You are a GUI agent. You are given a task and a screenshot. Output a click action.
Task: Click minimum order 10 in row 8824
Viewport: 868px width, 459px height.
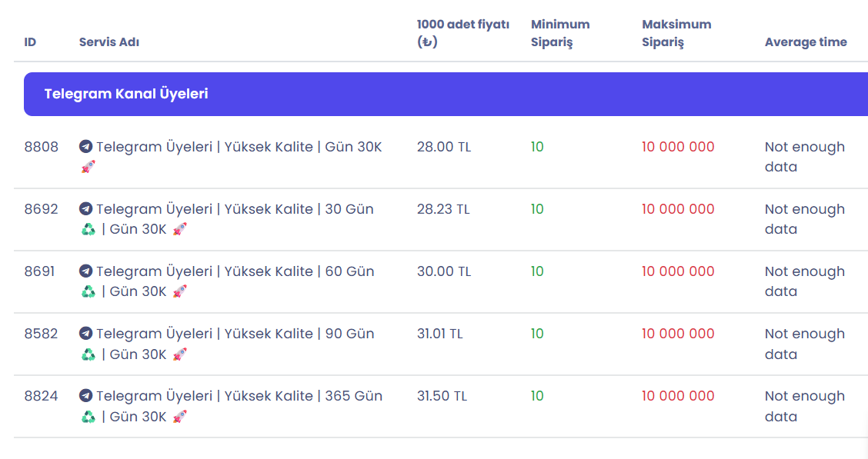[537, 396]
